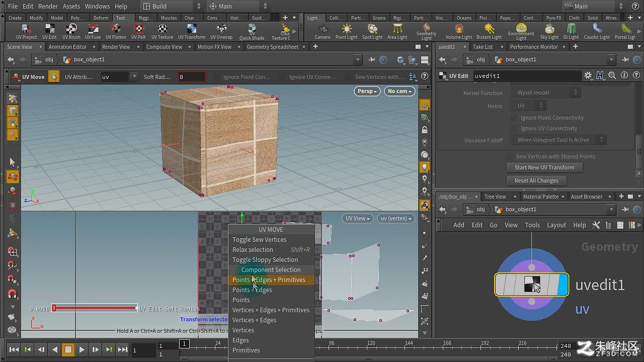Click the Soft Radius input field

192,77
